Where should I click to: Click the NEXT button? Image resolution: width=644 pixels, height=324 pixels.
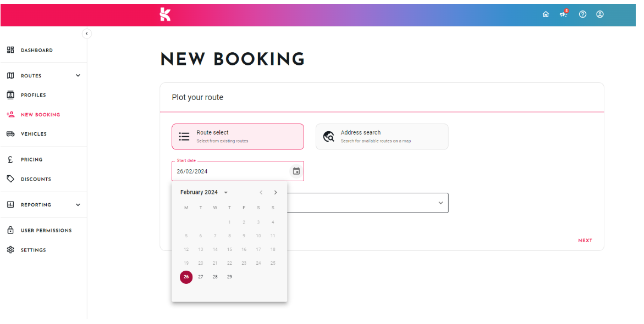pos(585,241)
